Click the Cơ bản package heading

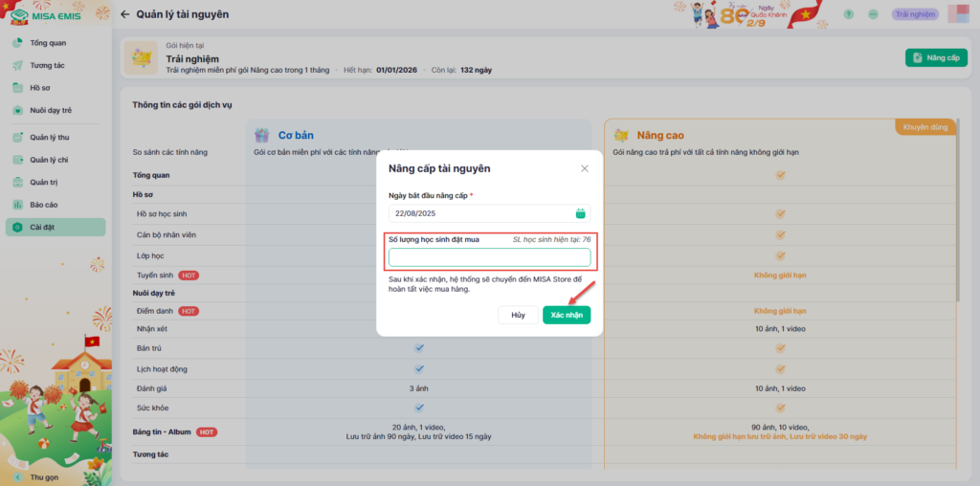(x=296, y=135)
